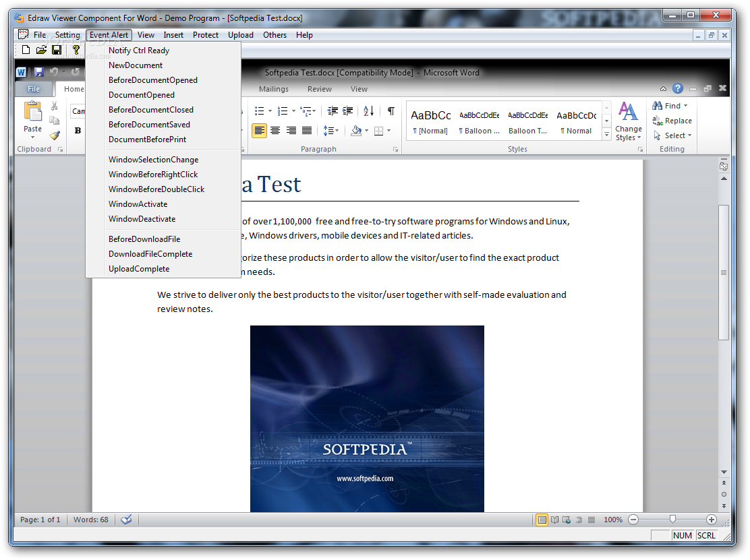Open the Mailings ribbon tab
The image size is (750, 560).
(x=274, y=89)
